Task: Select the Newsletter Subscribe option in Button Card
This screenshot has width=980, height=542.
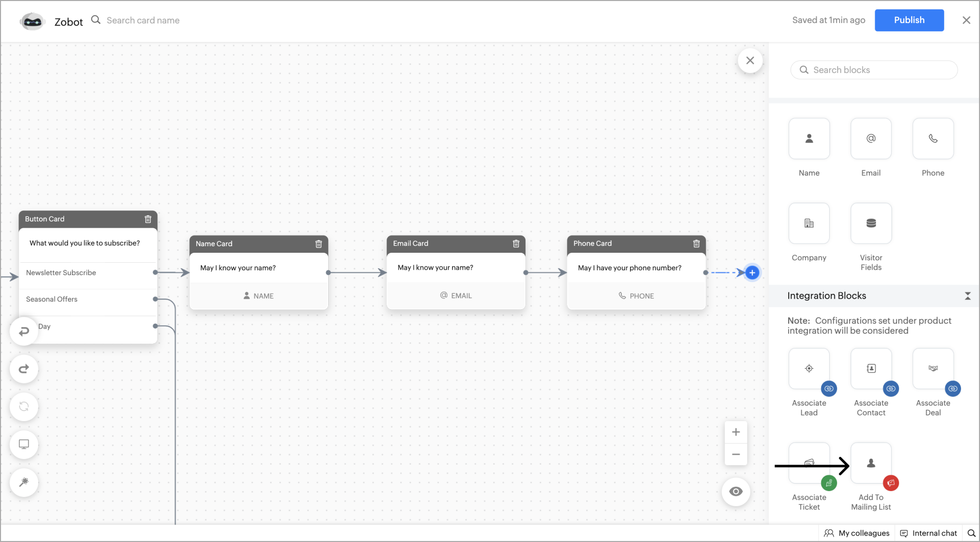Action: 61,272
